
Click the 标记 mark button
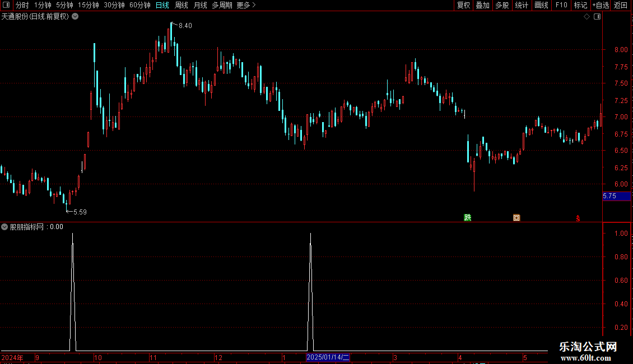click(x=580, y=5)
